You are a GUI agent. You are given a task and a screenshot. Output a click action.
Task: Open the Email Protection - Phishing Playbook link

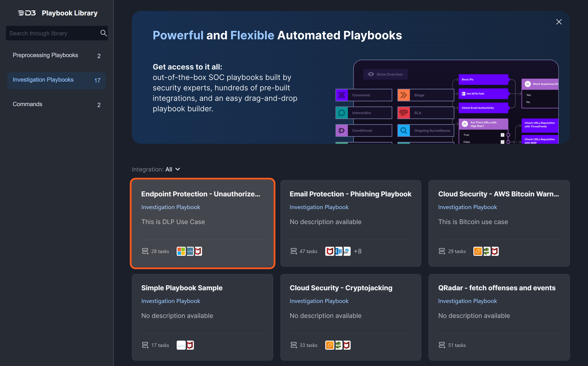coord(350,194)
